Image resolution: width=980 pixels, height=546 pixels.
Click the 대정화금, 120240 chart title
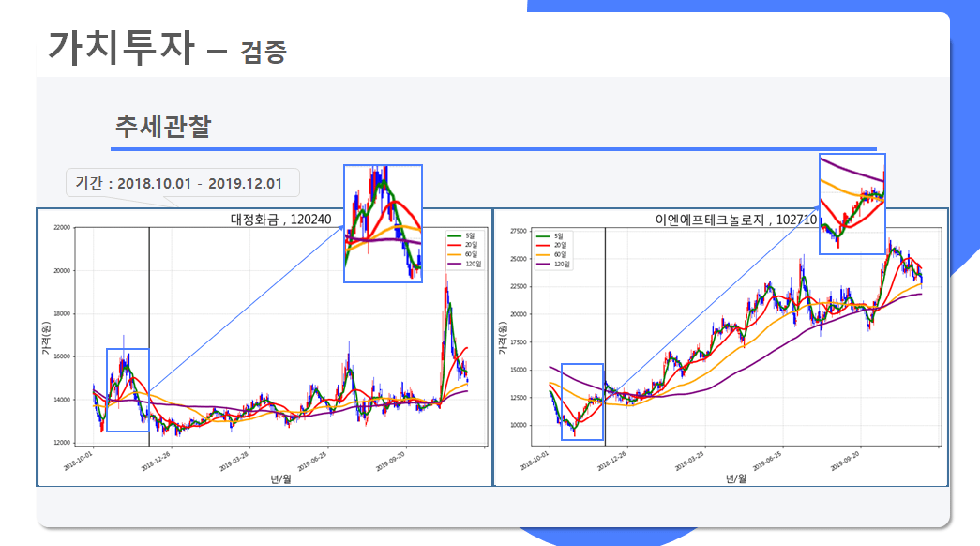pyautogui.click(x=280, y=219)
